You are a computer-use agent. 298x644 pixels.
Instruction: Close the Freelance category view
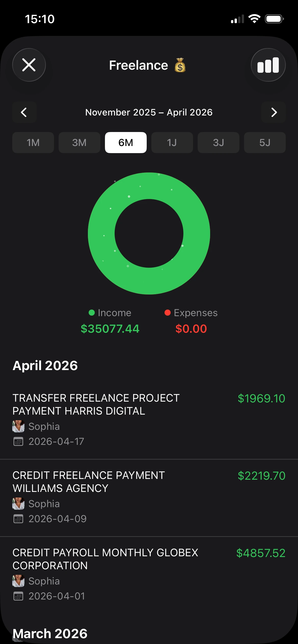29,65
